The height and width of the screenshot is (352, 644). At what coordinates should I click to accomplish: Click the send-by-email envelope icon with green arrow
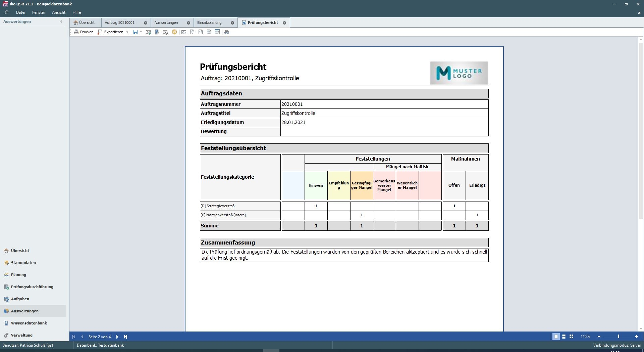coord(148,32)
